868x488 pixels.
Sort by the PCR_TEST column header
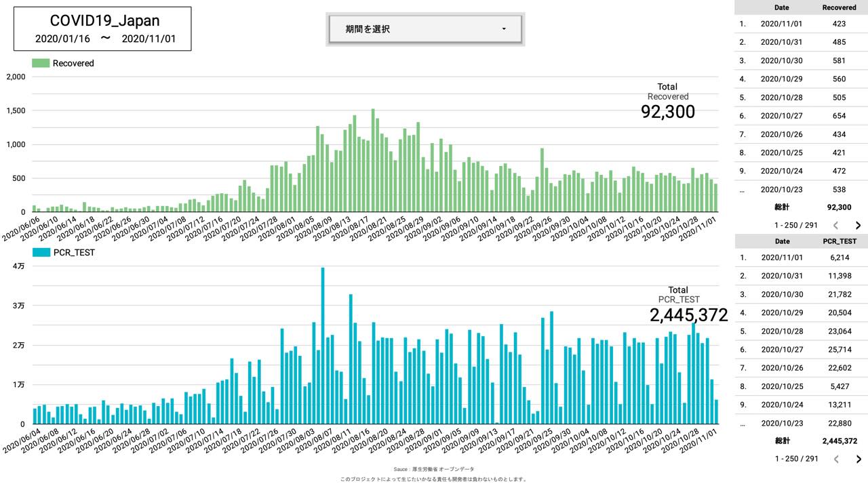[x=839, y=241]
